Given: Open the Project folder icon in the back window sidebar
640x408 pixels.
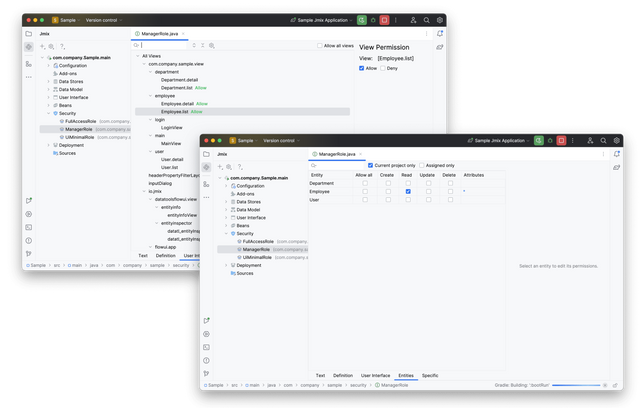Looking at the screenshot, I should coord(29,33).
